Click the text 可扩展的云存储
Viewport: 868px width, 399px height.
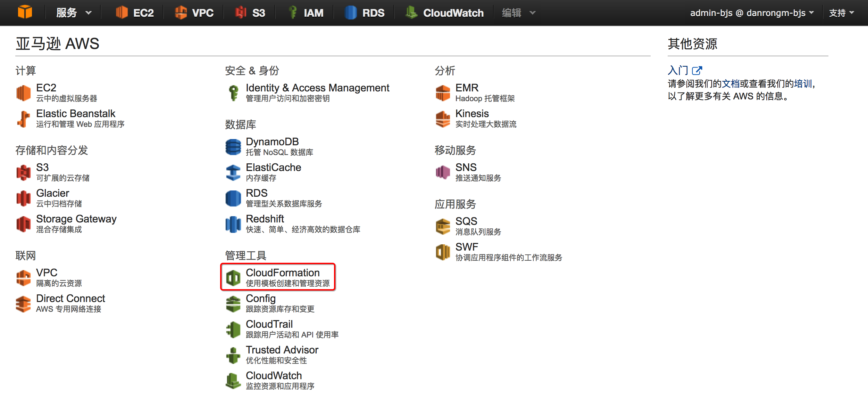[63, 178]
